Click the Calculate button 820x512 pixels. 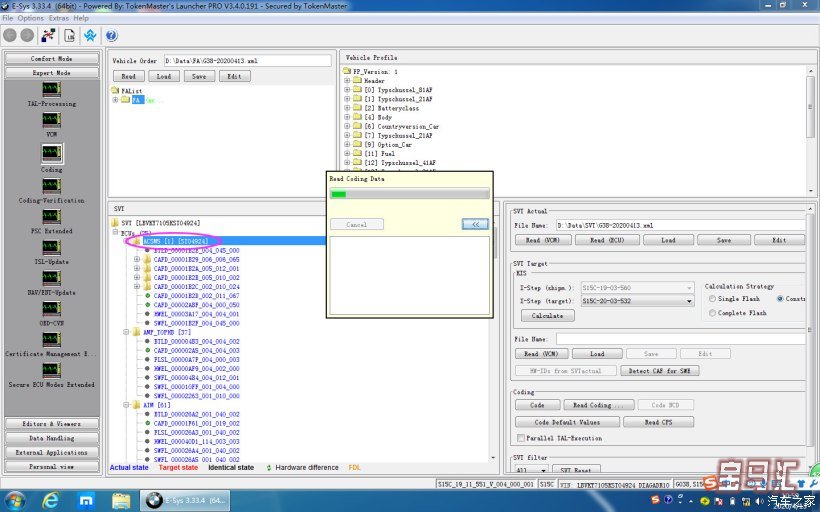click(548, 316)
